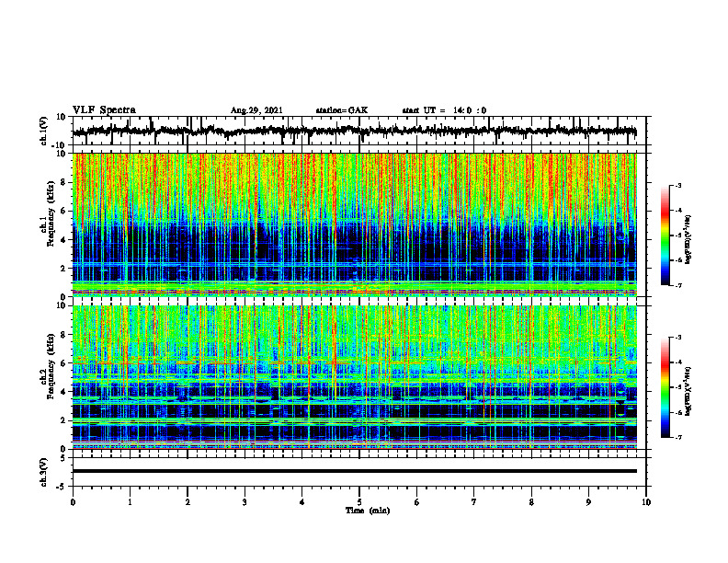The height and width of the screenshot is (563, 728).
Task: Click the "ch.1(V)" waveform axis label
Action: coord(44,131)
